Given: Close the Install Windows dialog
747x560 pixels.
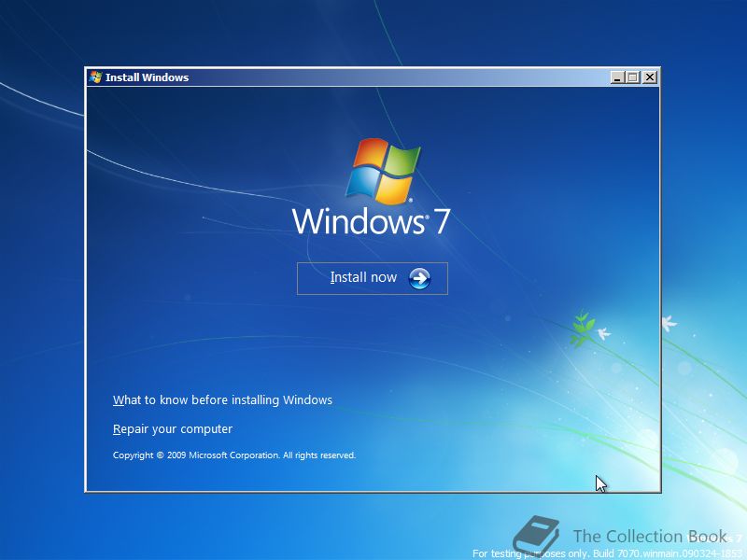Looking at the screenshot, I should click(x=650, y=77).
